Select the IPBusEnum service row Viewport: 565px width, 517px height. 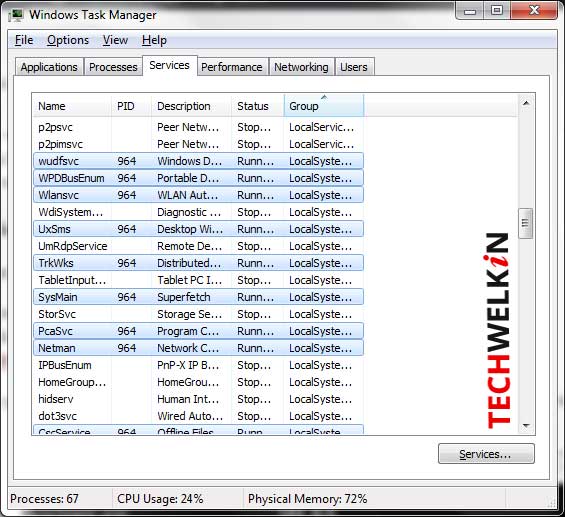point(198,365)
